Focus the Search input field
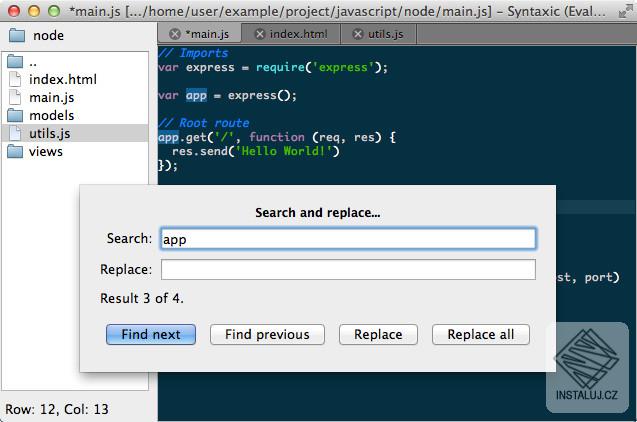The height and width of the screenshot is (422, 637). click(348, 239)
